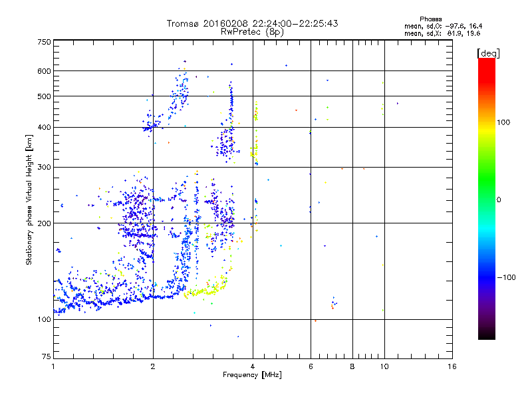Click the colorbar tick label '-100'
This screenshot has width=532, height=399.
(x=506, y=277)
